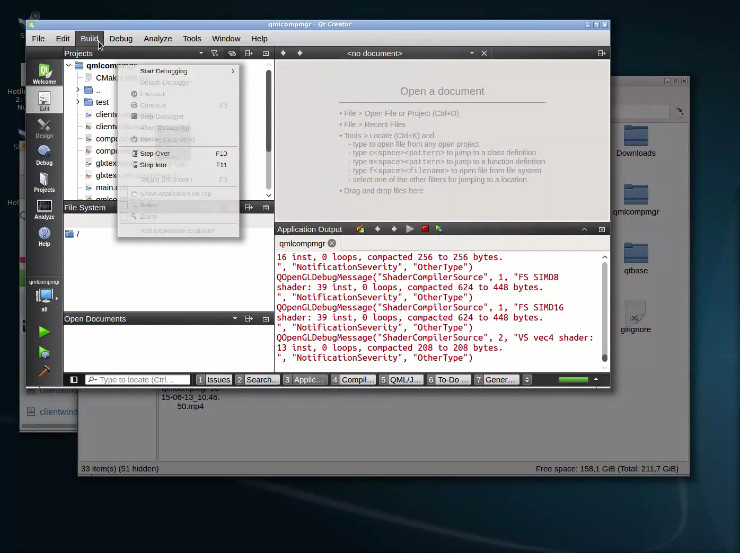The width and height of the screenshot is (740, 553).
Task: Click the green Run button
Action: 44,332
